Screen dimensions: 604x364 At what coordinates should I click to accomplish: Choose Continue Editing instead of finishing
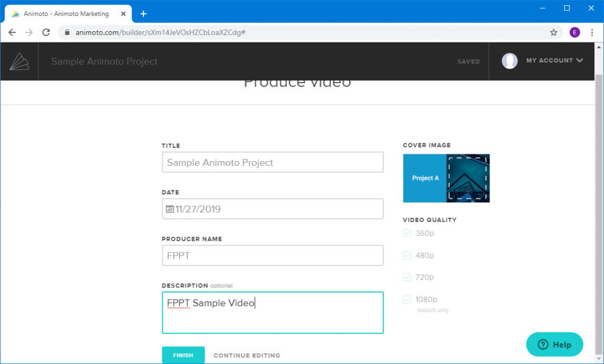[247, 355]
